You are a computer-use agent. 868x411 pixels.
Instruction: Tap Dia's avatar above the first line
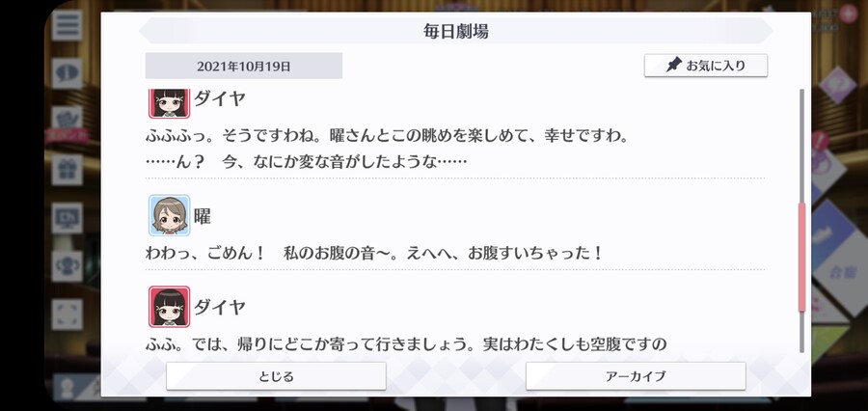coord(170,102)
